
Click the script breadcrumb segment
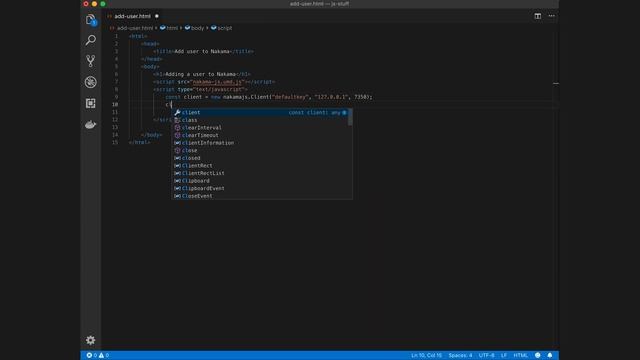click(222, 28)
